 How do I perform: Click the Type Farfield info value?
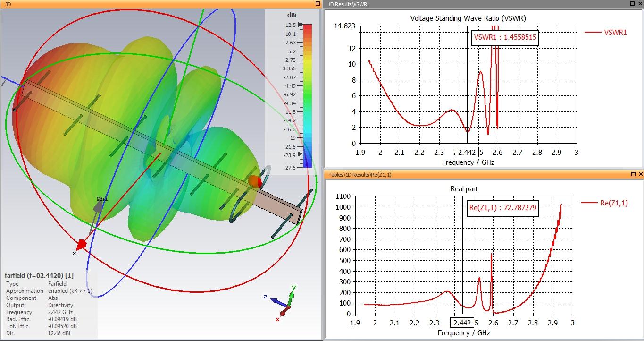coord(58,284)
